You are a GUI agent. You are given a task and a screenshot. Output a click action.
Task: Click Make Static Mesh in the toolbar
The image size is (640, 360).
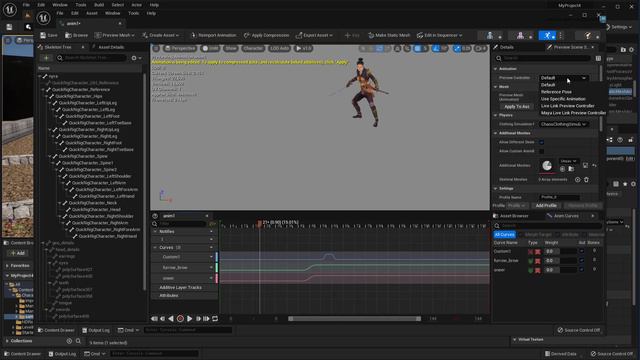(389, 36)
